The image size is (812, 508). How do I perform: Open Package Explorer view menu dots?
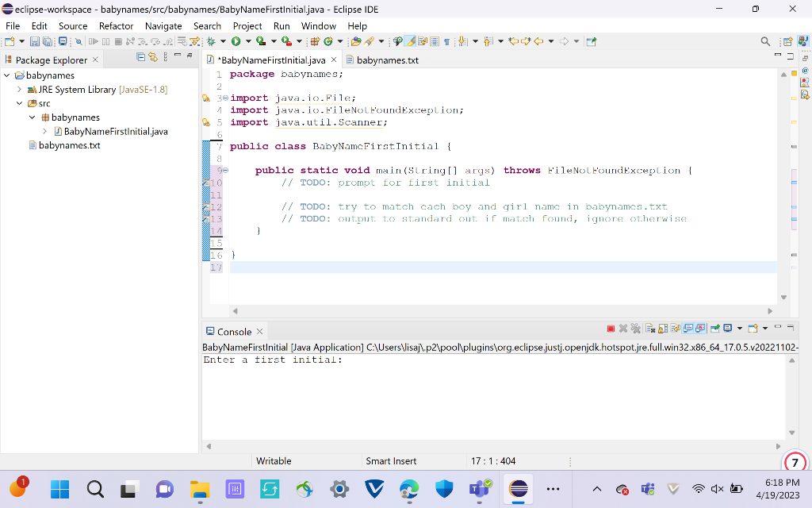[165, 57]
